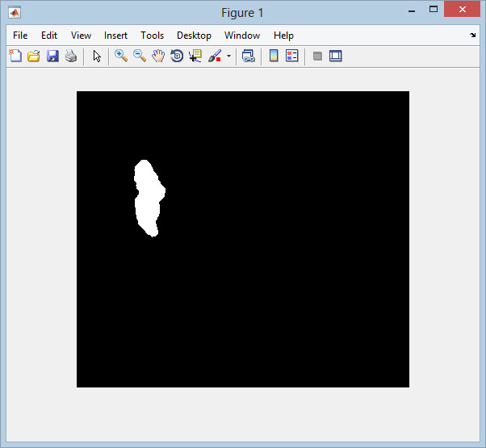Click the Link Plot icon

point(249,56)
